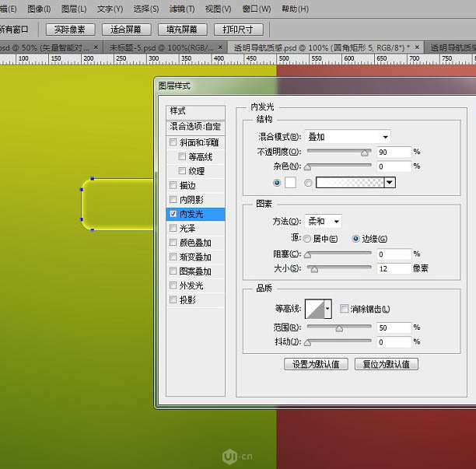Open the white glow color swatch
Viewport: 476px width, 469px height.
click(x=291, y=183)
